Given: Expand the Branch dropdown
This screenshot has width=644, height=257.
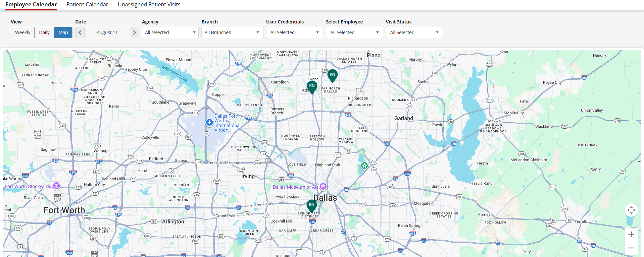Looking at the screenshot, I should pos(232,33).
